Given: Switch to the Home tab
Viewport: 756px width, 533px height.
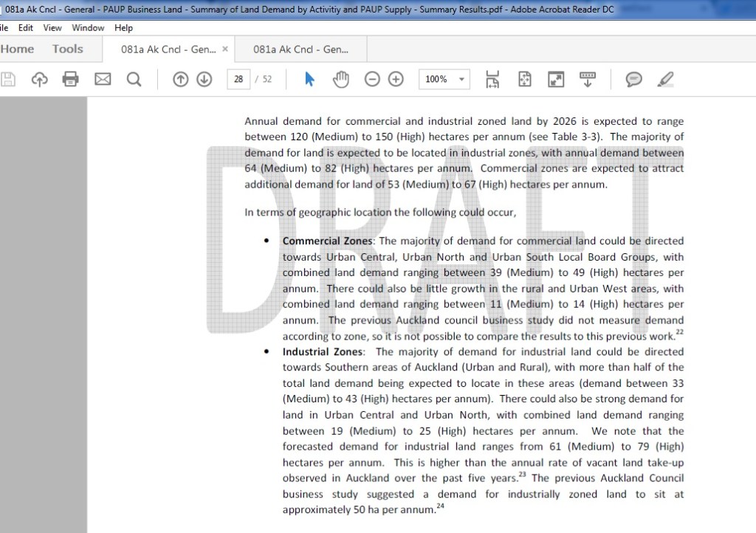Looking at the screenshot, I should point(17,49).
